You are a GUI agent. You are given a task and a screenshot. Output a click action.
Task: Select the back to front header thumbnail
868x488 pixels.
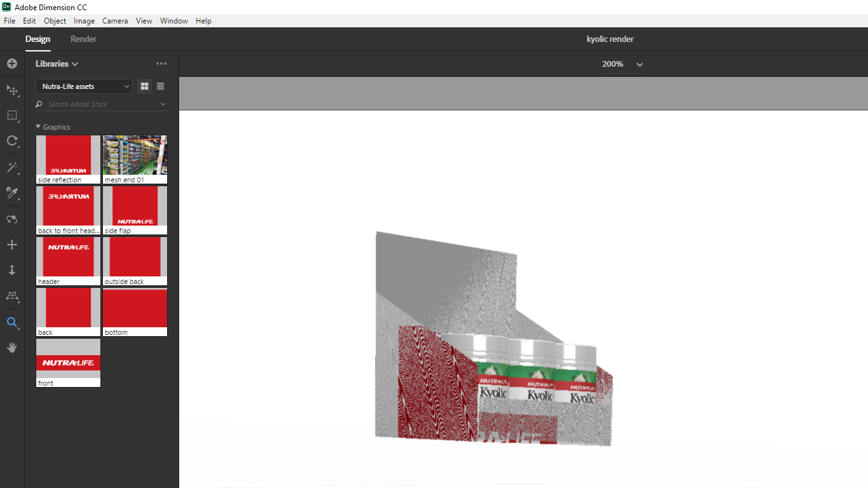(68, 210)
